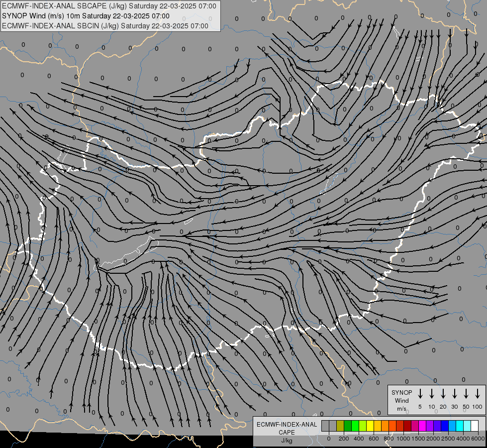Pick the dark maroon CAPE swatch
Image resolution: width=487 pixels, height=448 pixels.
point(407,426)
